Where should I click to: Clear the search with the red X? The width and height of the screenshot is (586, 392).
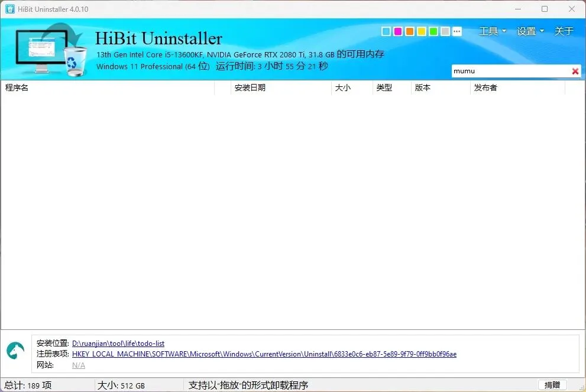point(575,71)
